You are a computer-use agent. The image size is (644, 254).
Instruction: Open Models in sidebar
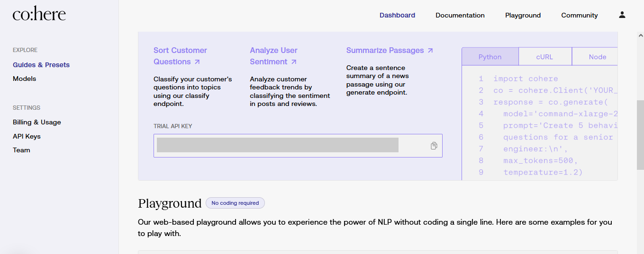[x=25, y=79]
